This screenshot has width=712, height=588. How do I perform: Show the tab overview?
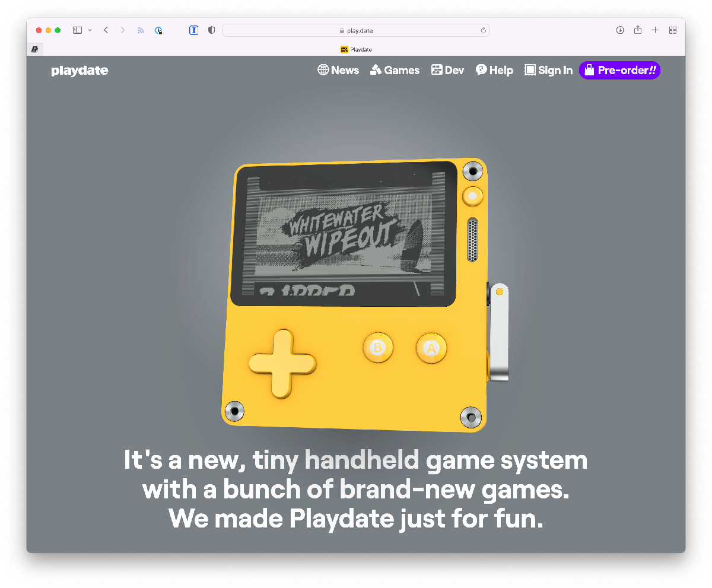(673, 30)
